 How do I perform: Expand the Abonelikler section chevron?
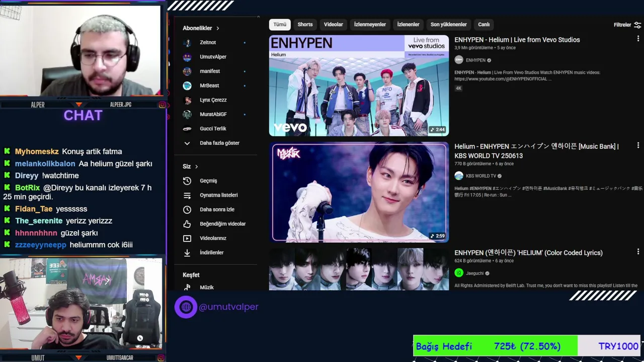pos(217,28)
